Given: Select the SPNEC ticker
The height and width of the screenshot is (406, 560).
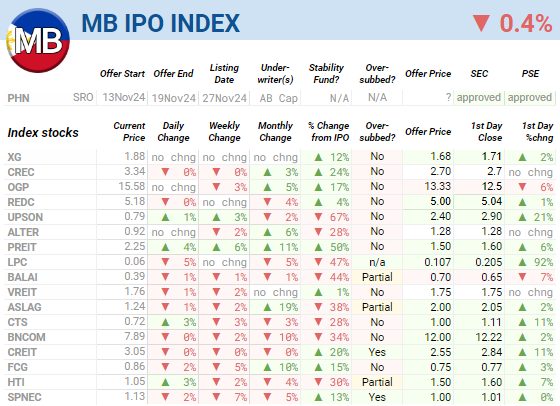Looking at the screenshot, I should pyautogui.click(x=24, y=397).
